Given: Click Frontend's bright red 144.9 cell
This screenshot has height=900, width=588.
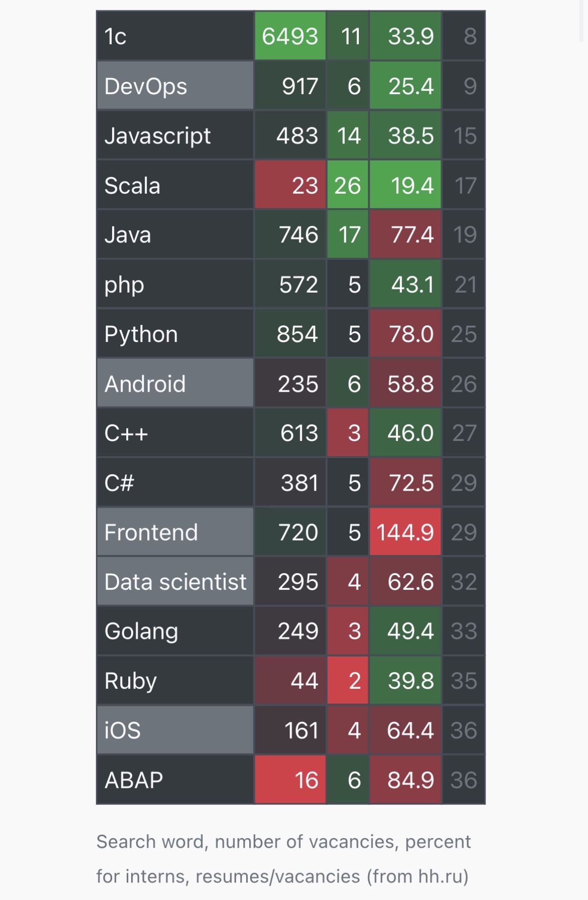Looking at the screenshot, I should (x=405, y=532).
